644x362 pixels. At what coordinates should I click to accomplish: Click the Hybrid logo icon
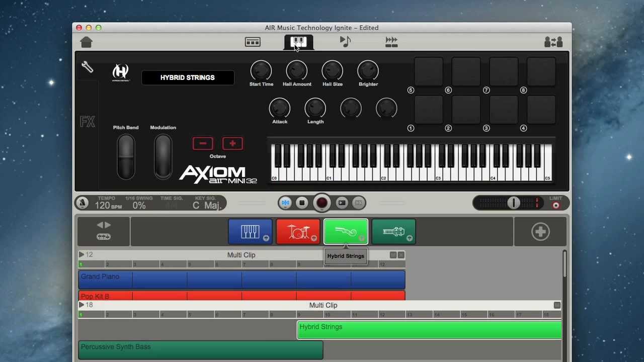click(121, 72)
